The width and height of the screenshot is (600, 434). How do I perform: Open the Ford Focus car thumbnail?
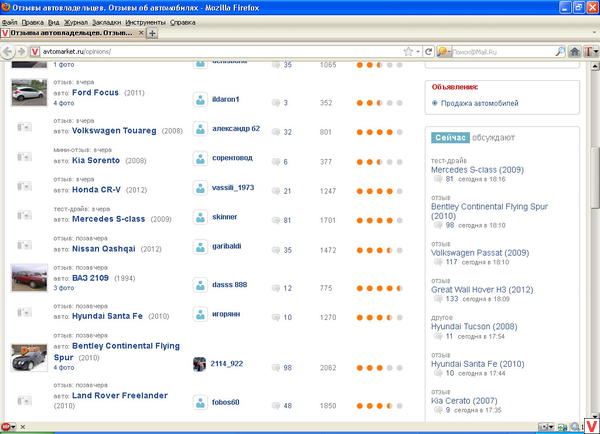pyautogui.click(x=29, y=93)
